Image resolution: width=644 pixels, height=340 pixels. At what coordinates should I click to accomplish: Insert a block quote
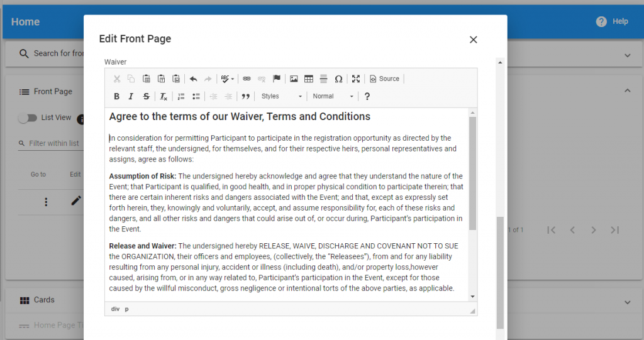tap(246, 96)
